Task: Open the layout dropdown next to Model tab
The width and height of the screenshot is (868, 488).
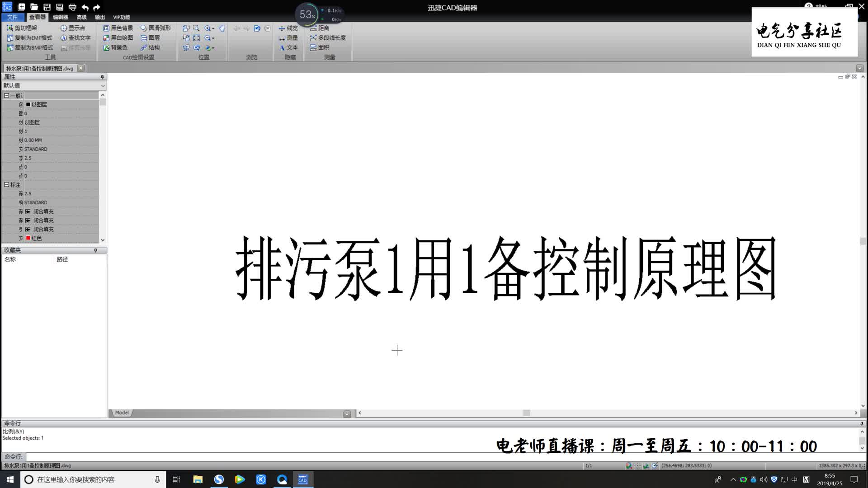Action: coord(347,413)
